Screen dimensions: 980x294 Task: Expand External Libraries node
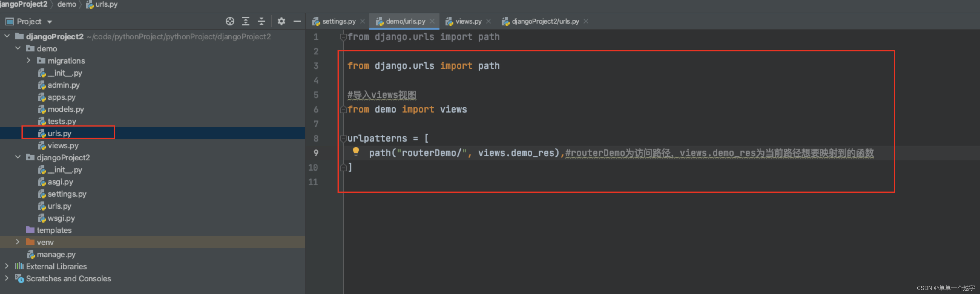point(7,266)
